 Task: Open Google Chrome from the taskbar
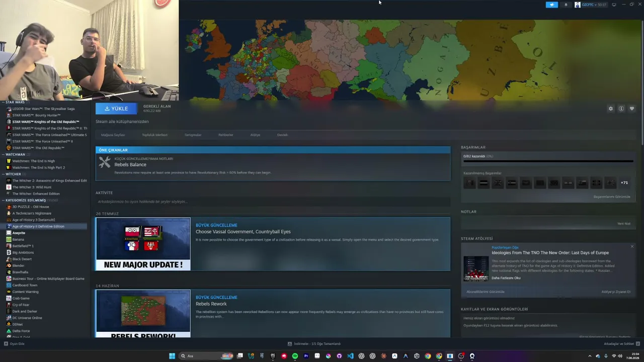click(428, 356)
